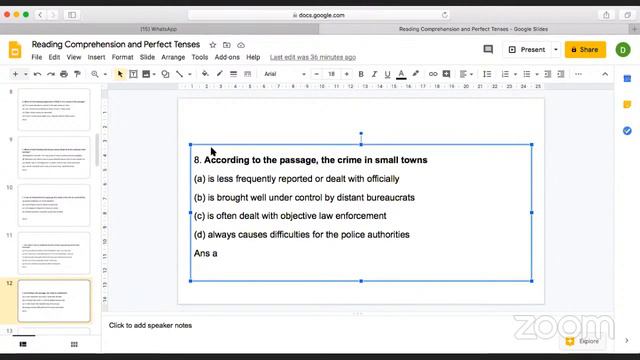640x360 pixels.
Task: Open the green D account avatar
Action: coord(623,50)
